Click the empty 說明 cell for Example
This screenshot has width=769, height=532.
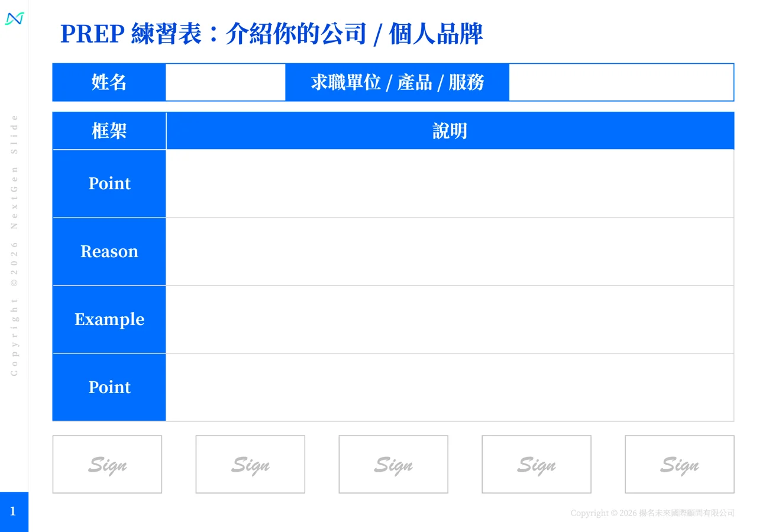click(x=450, y=319)
